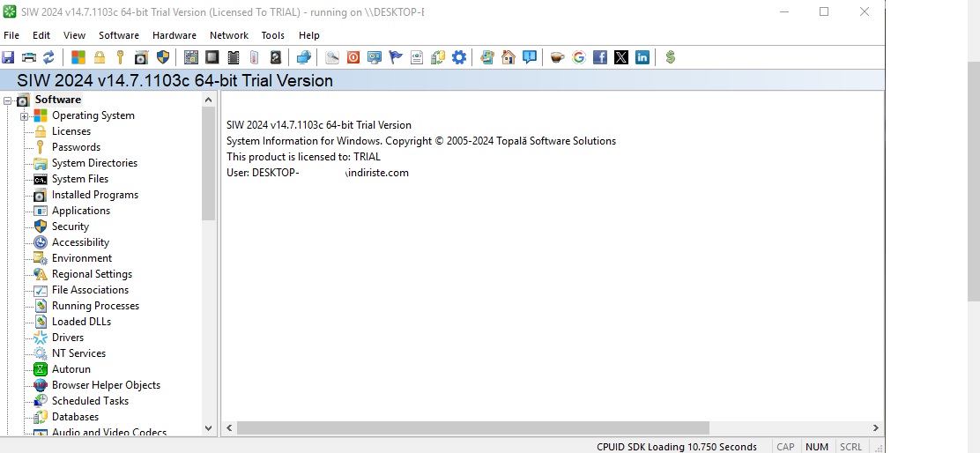Select Databases in the tree
980x453 pixels.
coord(75,417)
